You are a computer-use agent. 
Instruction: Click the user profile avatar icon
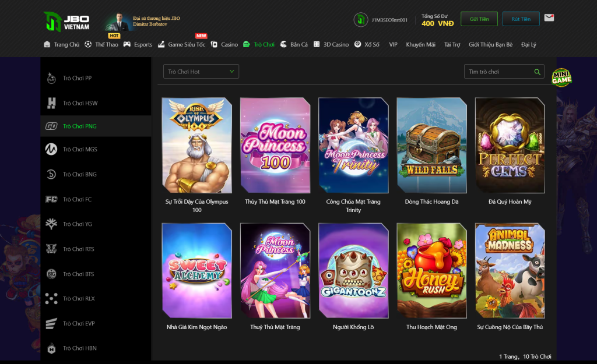pyautogui.click(x=360, y=20)
